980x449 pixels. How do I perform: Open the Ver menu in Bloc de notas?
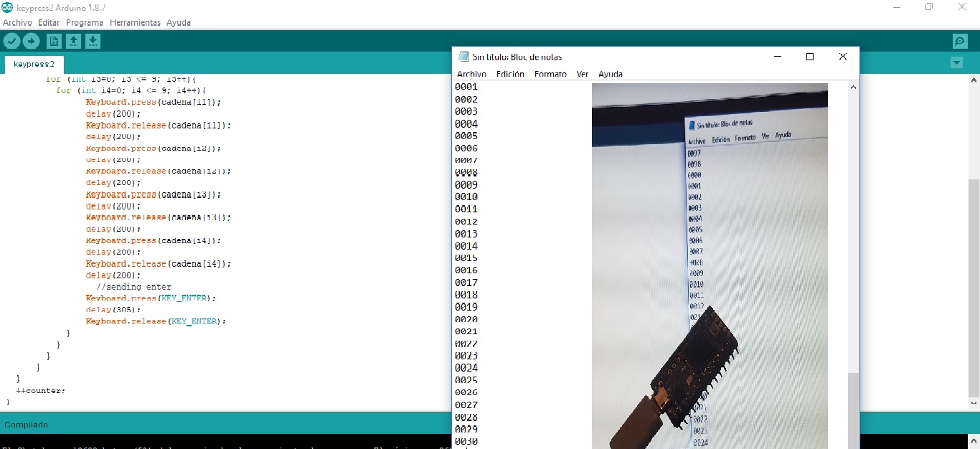pos(583,74)
